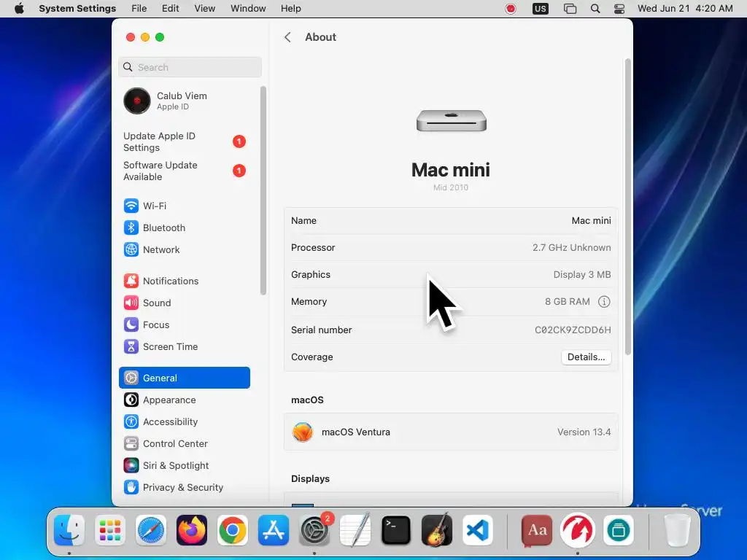Click the sidebar Search field
The height and width of the screenshot is (560, 747).
coord(190,67)
